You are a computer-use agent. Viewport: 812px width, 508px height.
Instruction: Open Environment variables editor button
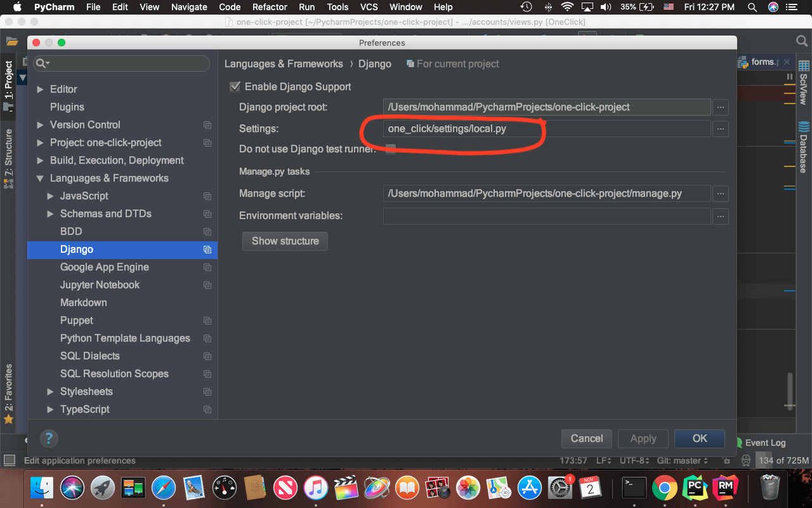coord(720,217)
